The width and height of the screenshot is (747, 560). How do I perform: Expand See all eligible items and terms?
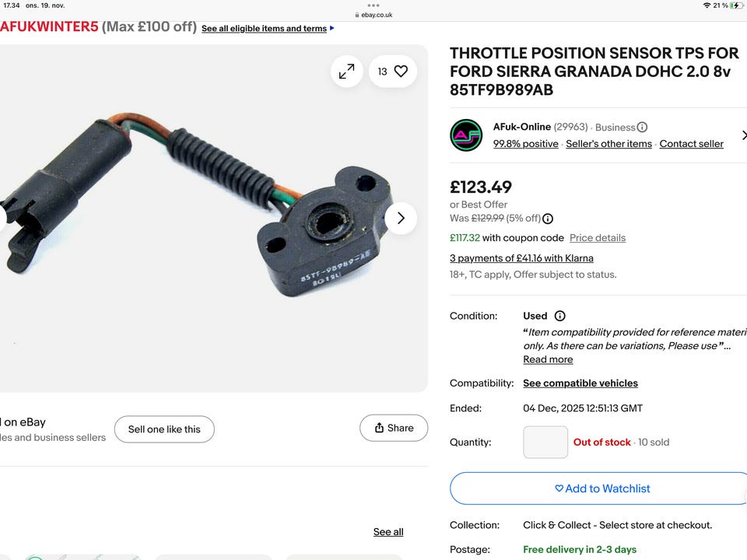[x=268, y=29]
